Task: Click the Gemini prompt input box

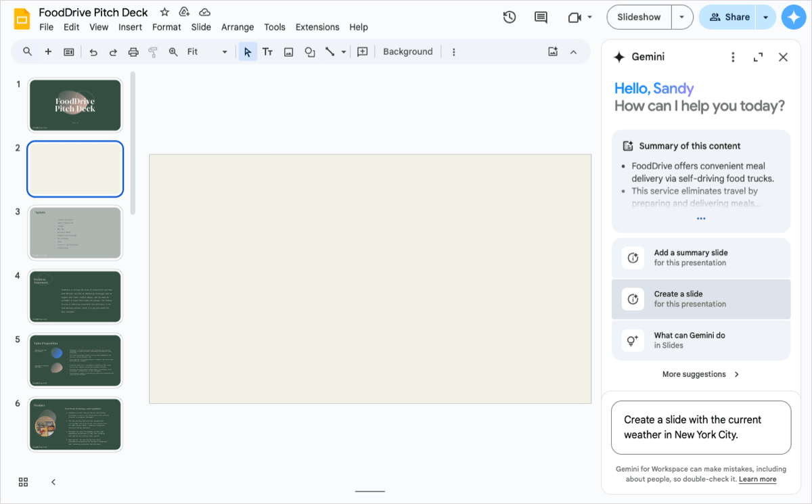Action: point(700,428)
